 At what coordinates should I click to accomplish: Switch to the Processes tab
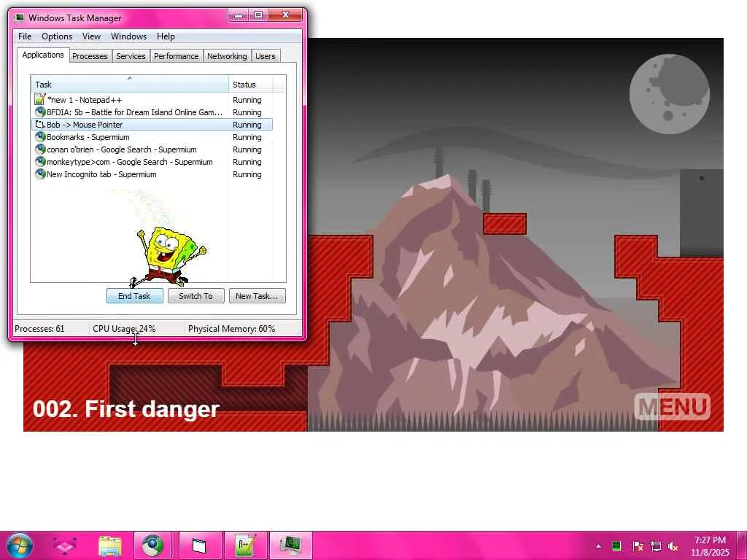[x=90, y=56]
